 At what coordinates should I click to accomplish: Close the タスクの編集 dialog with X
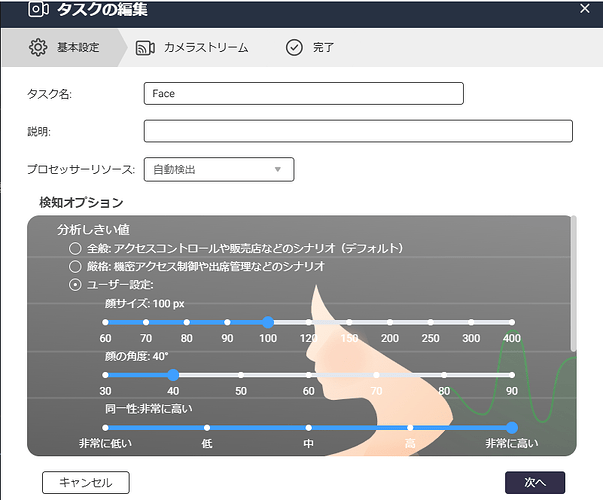click(x=585, y=8)
